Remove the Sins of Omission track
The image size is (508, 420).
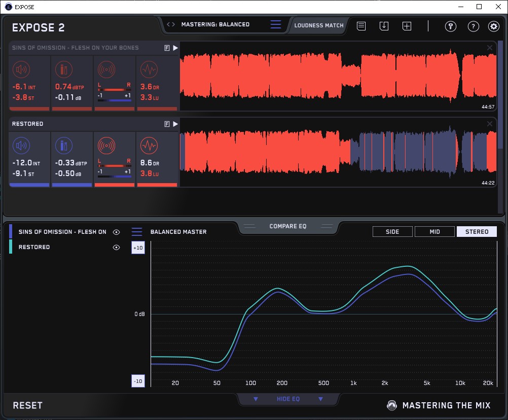(490, 48)
